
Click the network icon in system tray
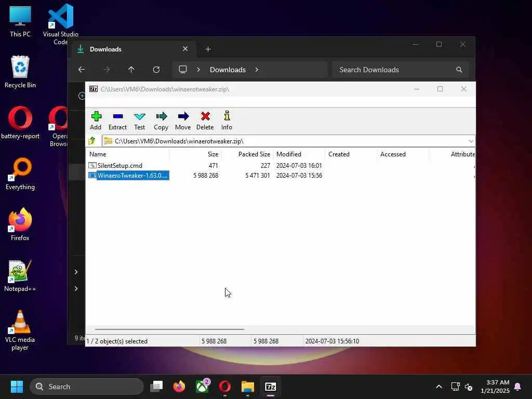(x=455, y=387)
